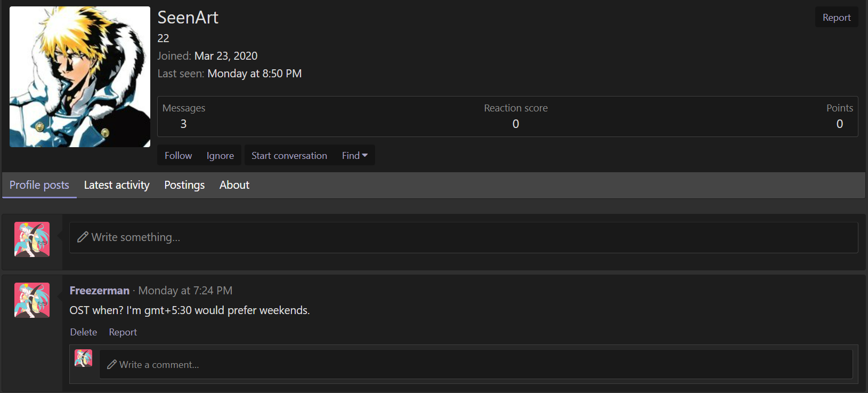Click the Last seen Monday at 8:50 PM text
Image resolution: width=868 pixels, height=393 pixels.
click(x=255, y=74)
